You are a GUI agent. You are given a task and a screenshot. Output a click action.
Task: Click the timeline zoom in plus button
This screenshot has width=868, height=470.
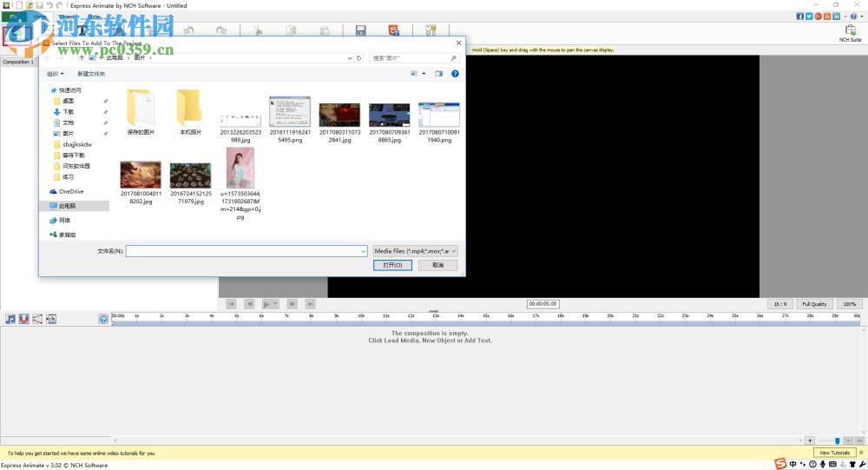(810, 440)
